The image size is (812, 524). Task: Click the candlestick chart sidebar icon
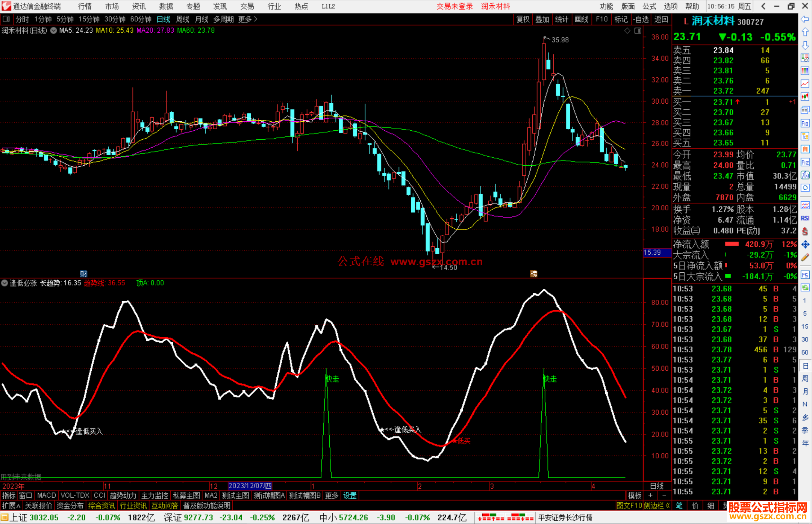pyautogui.click(x=805, y=97)
